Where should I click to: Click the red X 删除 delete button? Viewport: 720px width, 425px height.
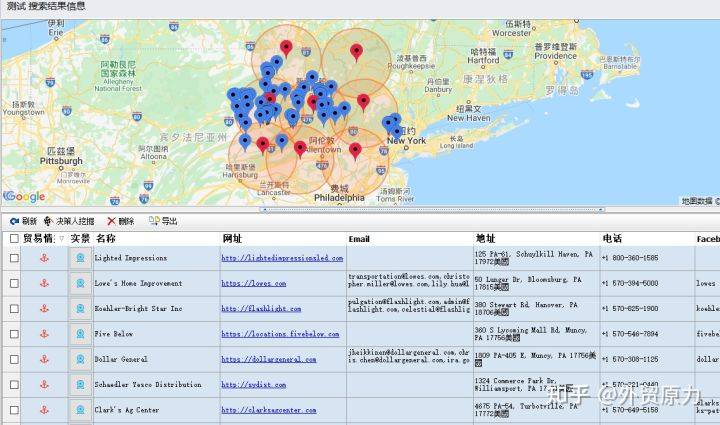tap(120, 221)
